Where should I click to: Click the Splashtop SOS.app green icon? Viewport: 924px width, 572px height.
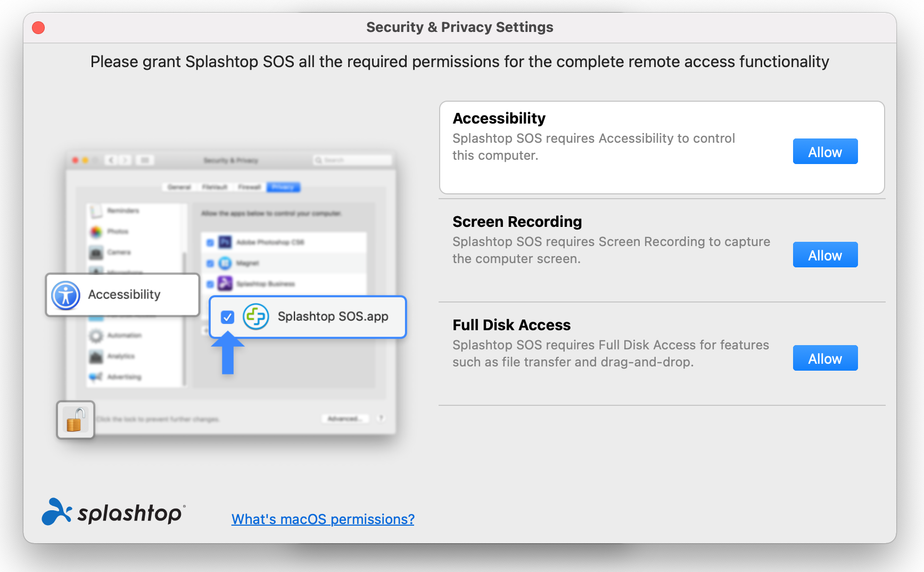(x=256, y=316)
